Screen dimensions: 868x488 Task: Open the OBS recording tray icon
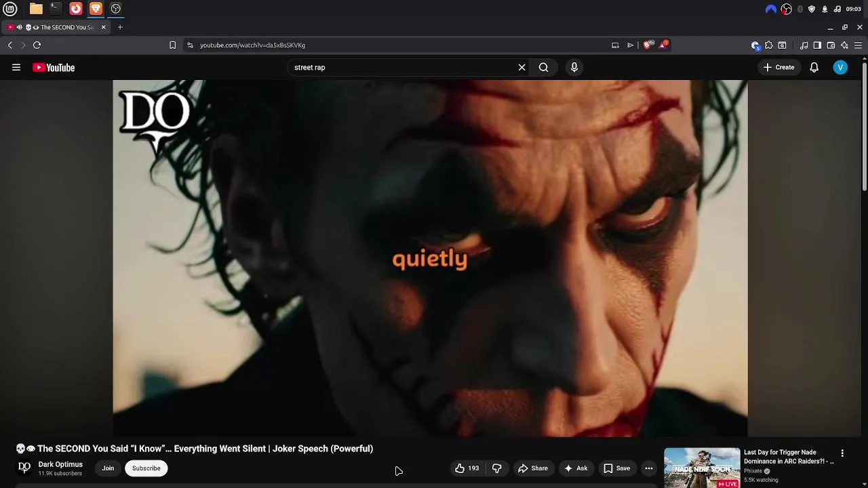pos(787,9)
